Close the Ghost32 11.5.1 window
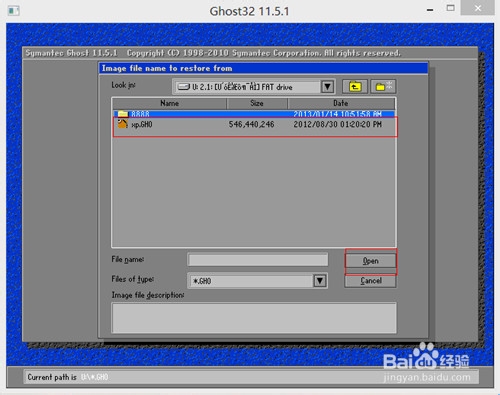This screenshot has width=500, height=395. pos(477,8)
